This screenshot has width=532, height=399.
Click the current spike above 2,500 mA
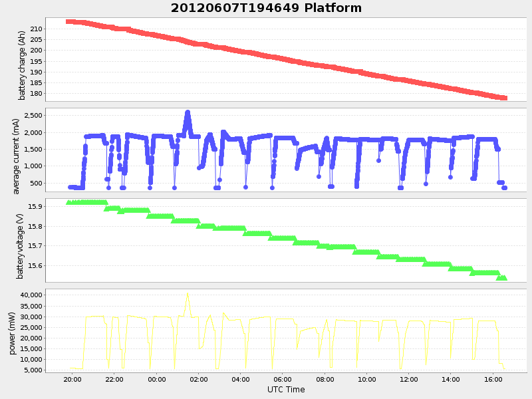point(188,113)
